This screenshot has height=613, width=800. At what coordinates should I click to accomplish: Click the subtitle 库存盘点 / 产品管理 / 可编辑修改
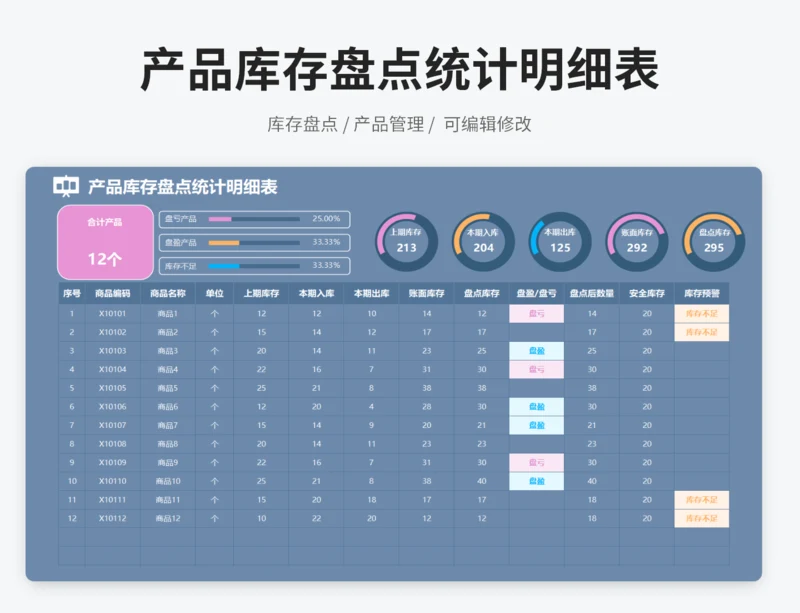(399, 124)
